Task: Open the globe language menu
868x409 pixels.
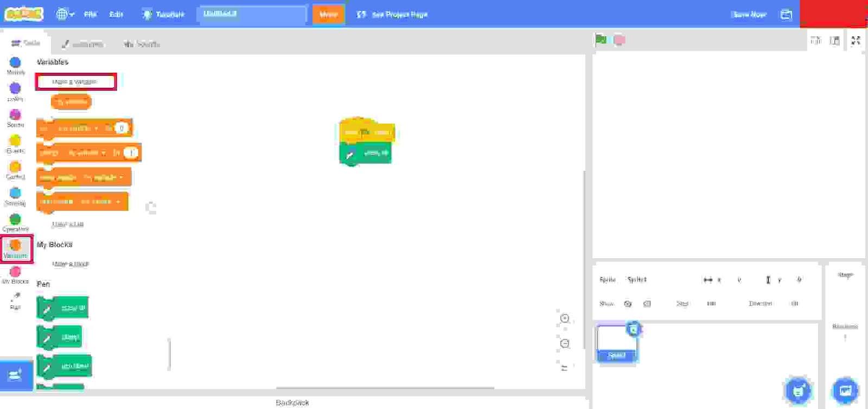Action: tap(65, 14)
